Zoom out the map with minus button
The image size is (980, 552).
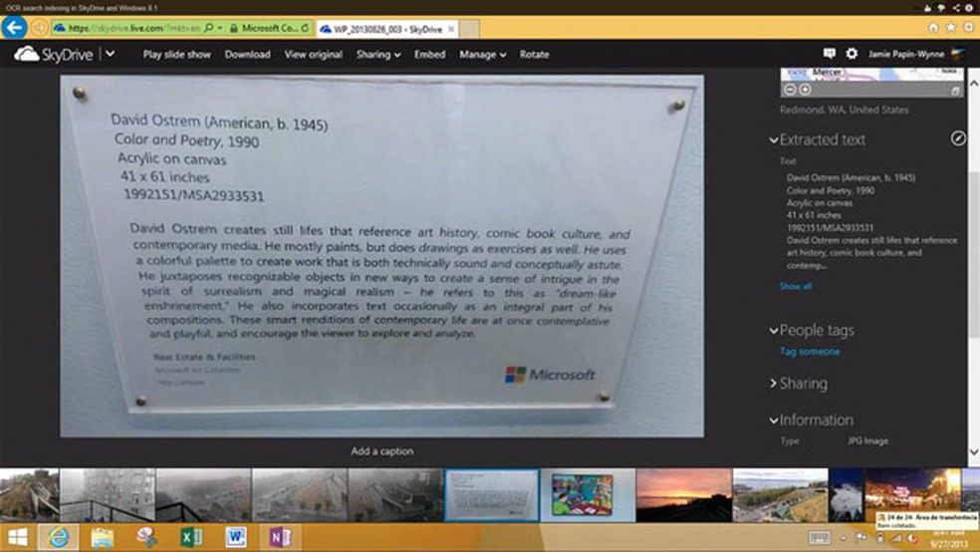(790, 90)
